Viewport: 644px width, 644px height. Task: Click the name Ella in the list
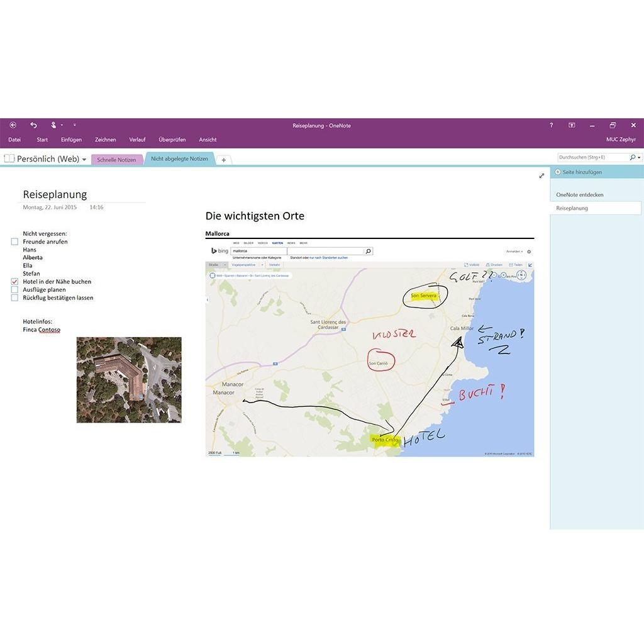(28, 266)
